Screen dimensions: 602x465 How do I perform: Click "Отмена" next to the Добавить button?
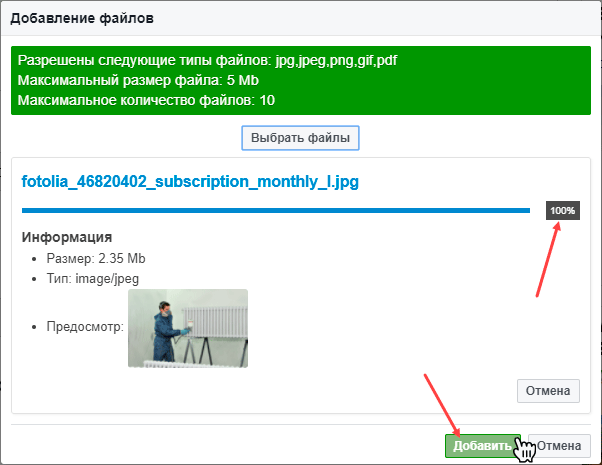560,446
